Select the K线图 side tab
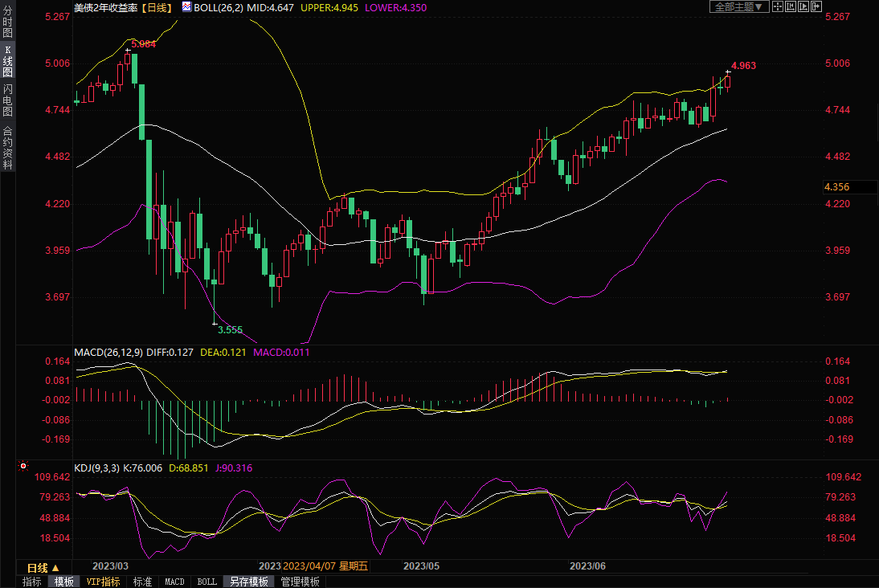The width and height of the screenshot is (879, 588). click(x=7, y=61)
